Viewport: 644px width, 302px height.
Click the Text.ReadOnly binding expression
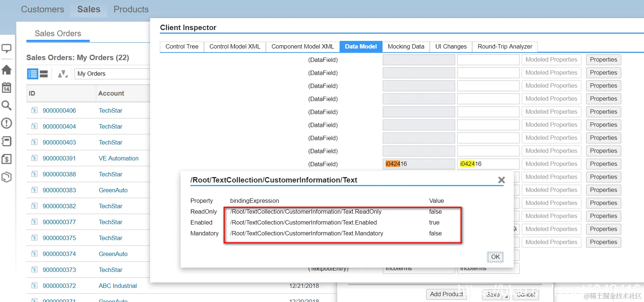pyautogui.click(x=306, y=211)
